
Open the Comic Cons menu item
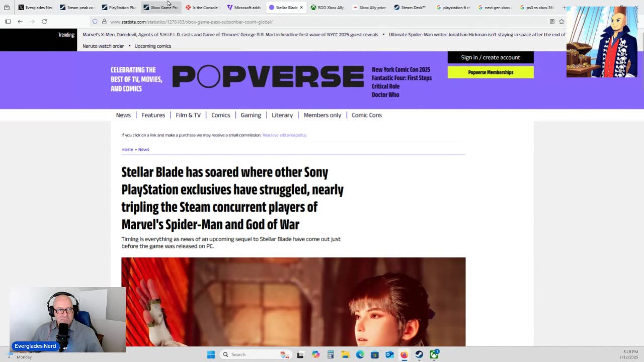[x=367, y=115]
